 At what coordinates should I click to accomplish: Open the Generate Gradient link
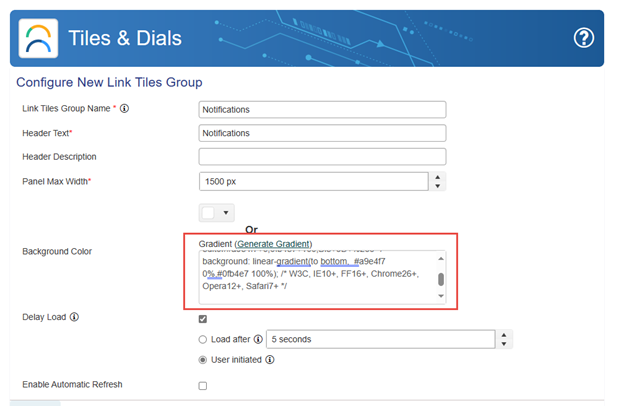tap(273, 244)
